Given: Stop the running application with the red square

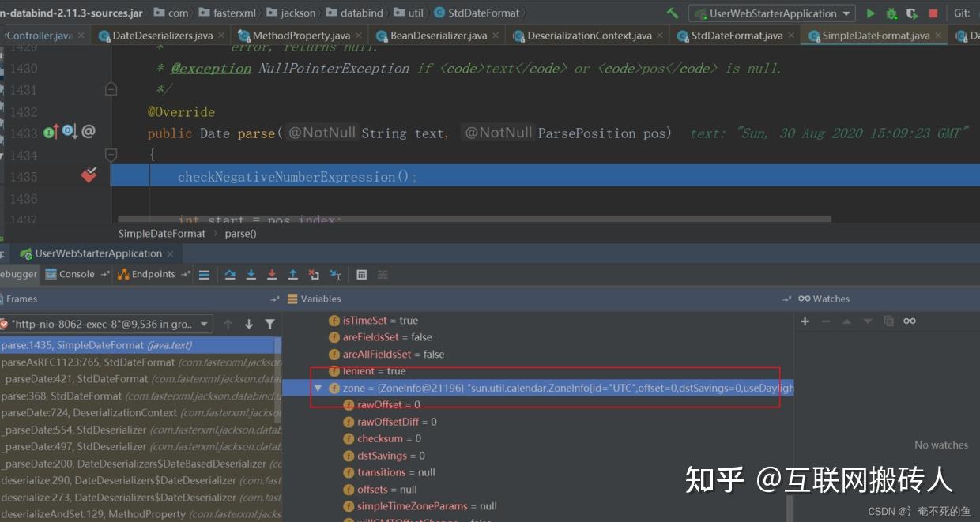Looking at the screenshot, I should tap(934, 13).
